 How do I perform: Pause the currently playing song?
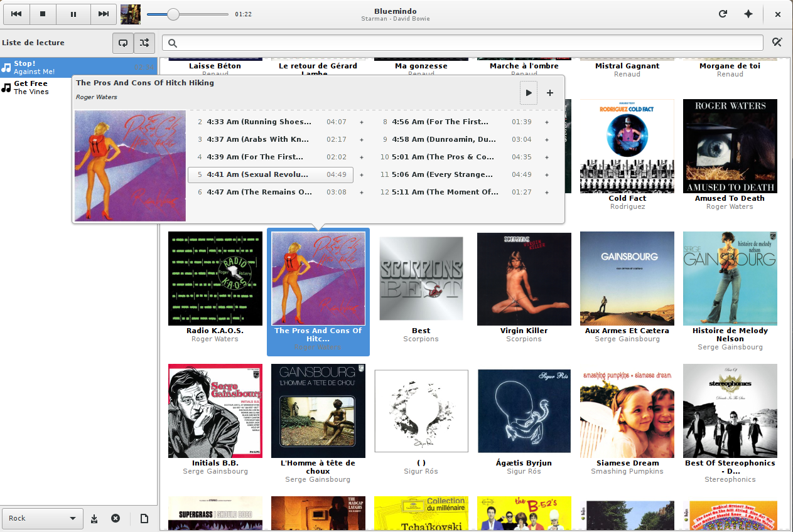pyautogui.click(x=73, y=14)
